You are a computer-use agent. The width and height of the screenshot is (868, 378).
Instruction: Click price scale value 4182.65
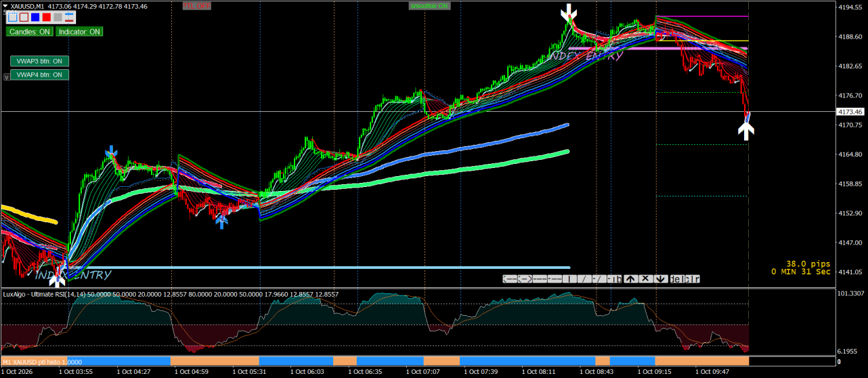[x=850, y=66]
